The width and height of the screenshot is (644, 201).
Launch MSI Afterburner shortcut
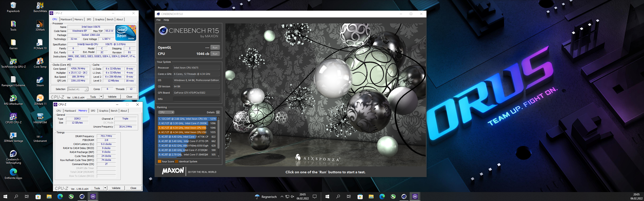tap(13, 100)
